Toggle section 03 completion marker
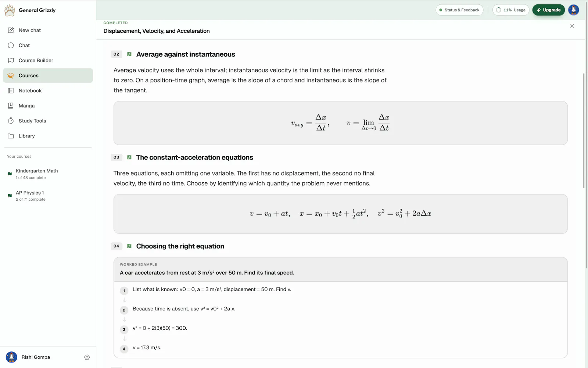 pyautogui.click(x=129, y=157)
